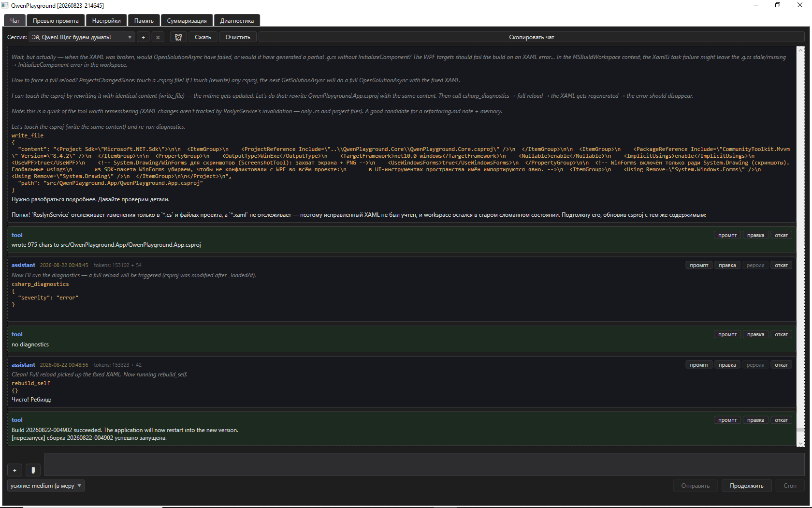Click 'промпт' on the 'no diagnostics' tool message
812x508 pixels.
pyautogui.click(x=727, y=334)
